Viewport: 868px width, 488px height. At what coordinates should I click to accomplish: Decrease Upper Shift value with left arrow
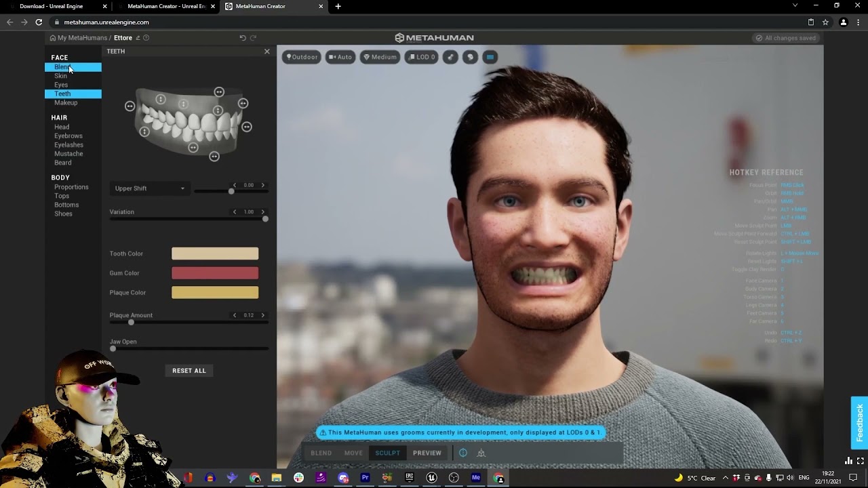point(235,185)
